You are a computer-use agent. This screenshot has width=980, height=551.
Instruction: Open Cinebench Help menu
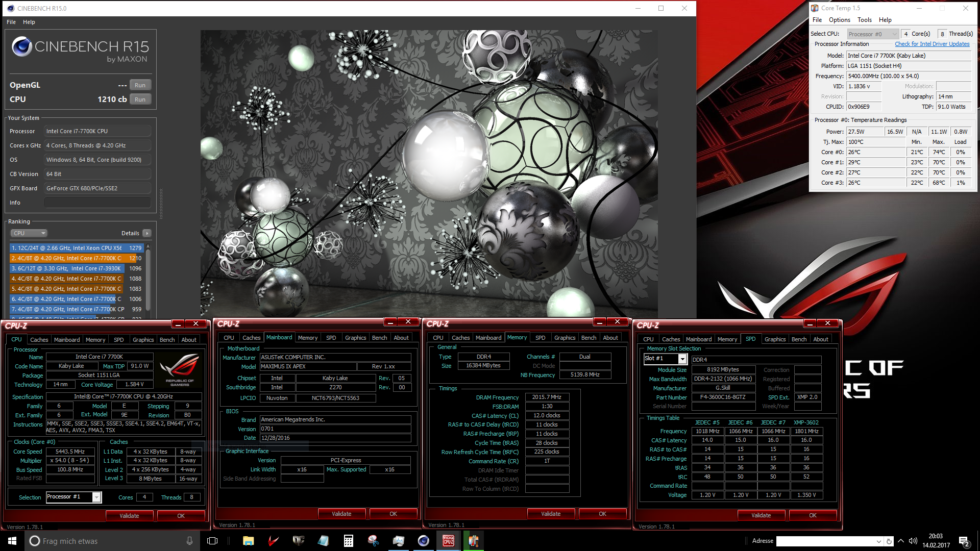pyautogui.click(x=29, y=22)
